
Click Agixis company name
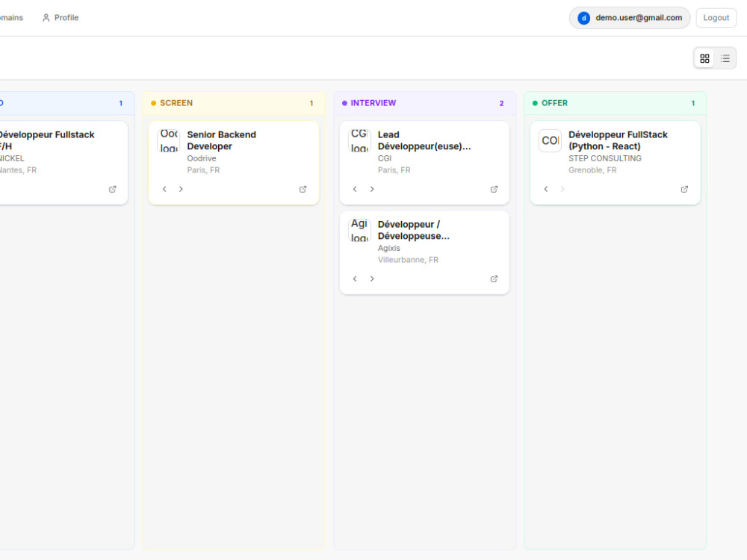[388, 248]
